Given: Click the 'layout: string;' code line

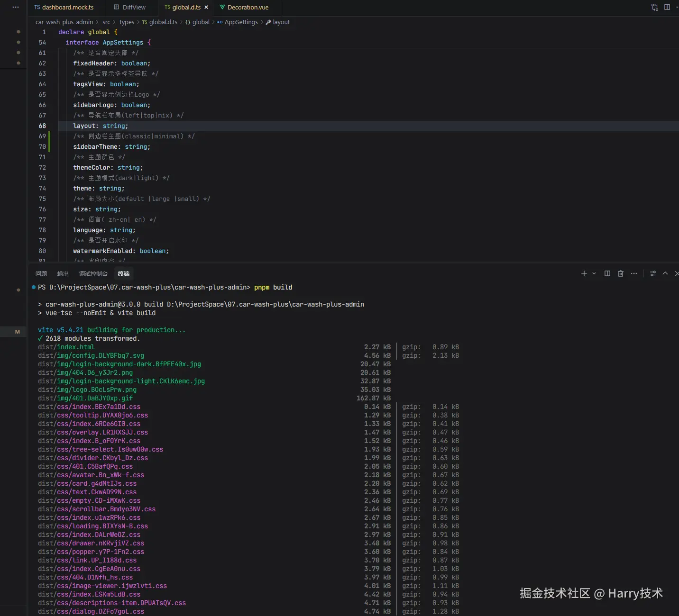Looking at the screenshot, I should (101, 126).
